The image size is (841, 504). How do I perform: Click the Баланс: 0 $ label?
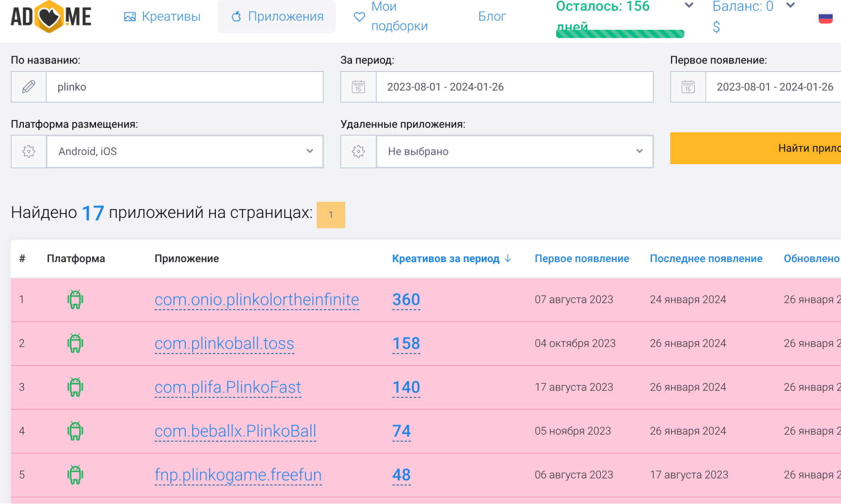coord(743,16)
